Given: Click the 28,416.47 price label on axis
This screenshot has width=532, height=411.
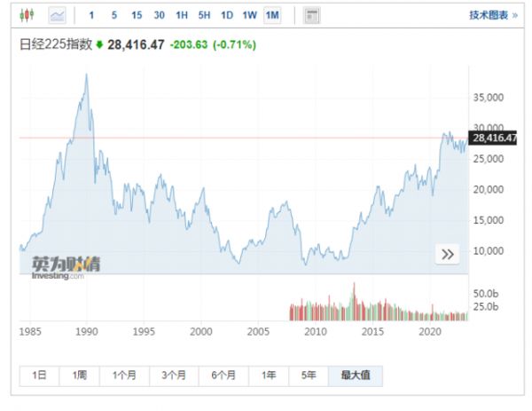Looking at the screenshot, I should 494,138.
